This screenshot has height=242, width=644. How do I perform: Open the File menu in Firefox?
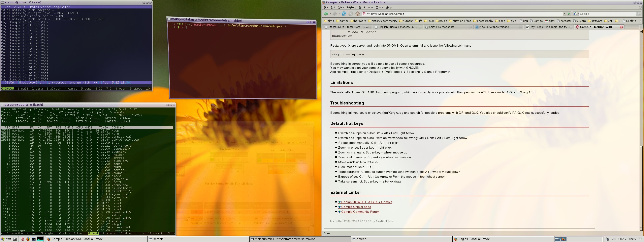click(326, 7)
